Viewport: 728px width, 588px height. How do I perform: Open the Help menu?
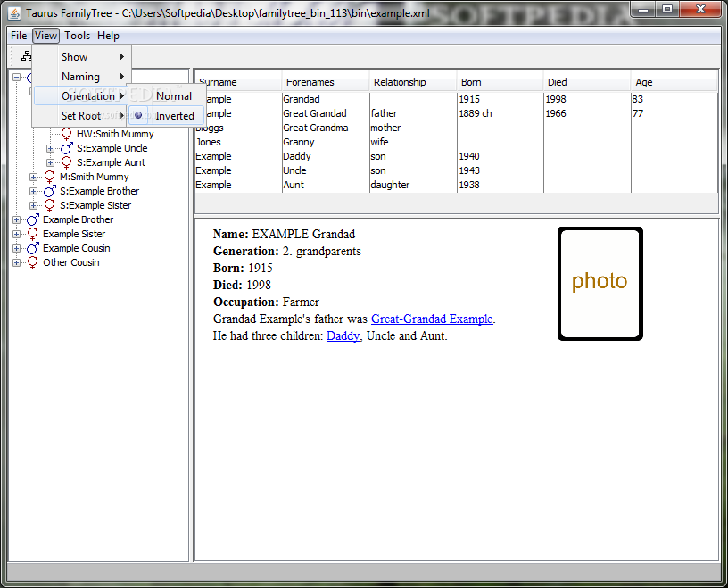point(108,36)
